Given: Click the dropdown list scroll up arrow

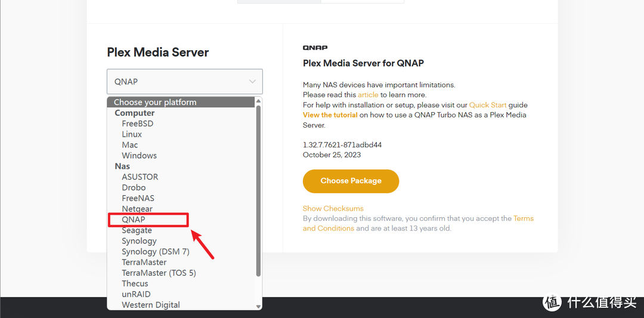Looking at the screenshot, I should pos(258,101).
